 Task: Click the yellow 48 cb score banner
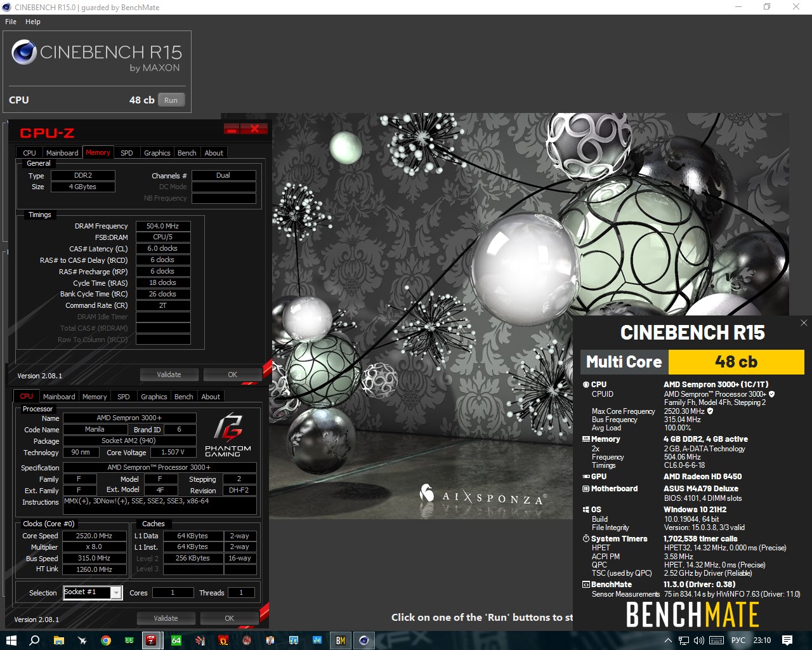[x=736, y=362]
